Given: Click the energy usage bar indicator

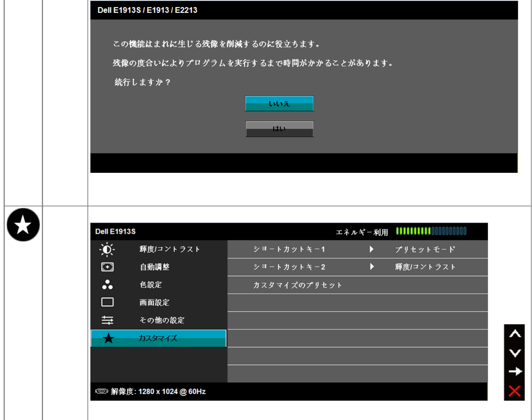Looking at the screenshot, I should tap(431, 231).
